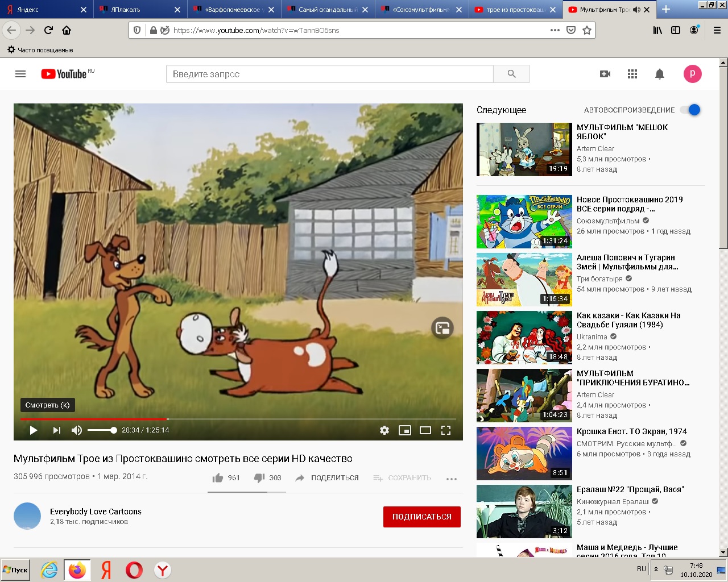The width and height of the screenshot is (728, 582).
Task: Toggle the Firefox sidebar
Action: [676, 30]
